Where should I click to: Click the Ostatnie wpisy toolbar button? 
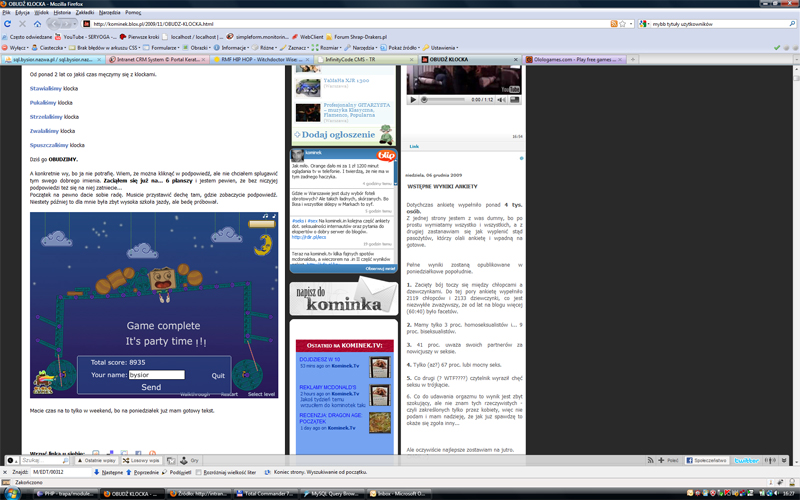[96, 460]
